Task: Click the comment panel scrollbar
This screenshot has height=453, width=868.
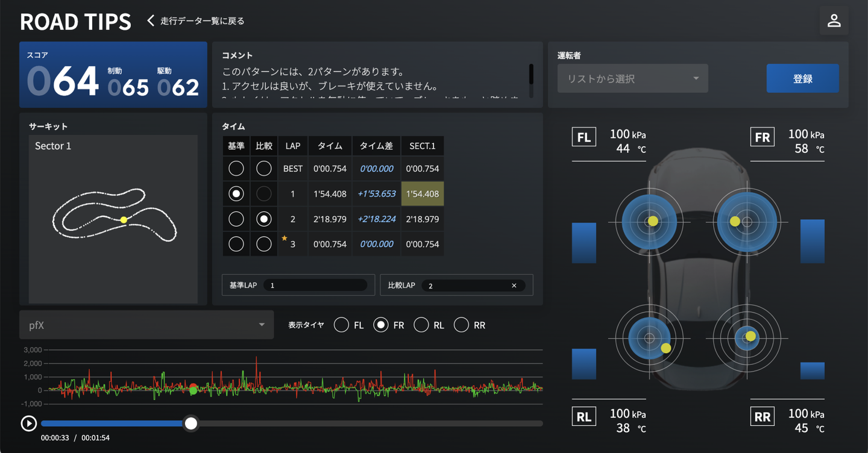Action: click(531, 75)
